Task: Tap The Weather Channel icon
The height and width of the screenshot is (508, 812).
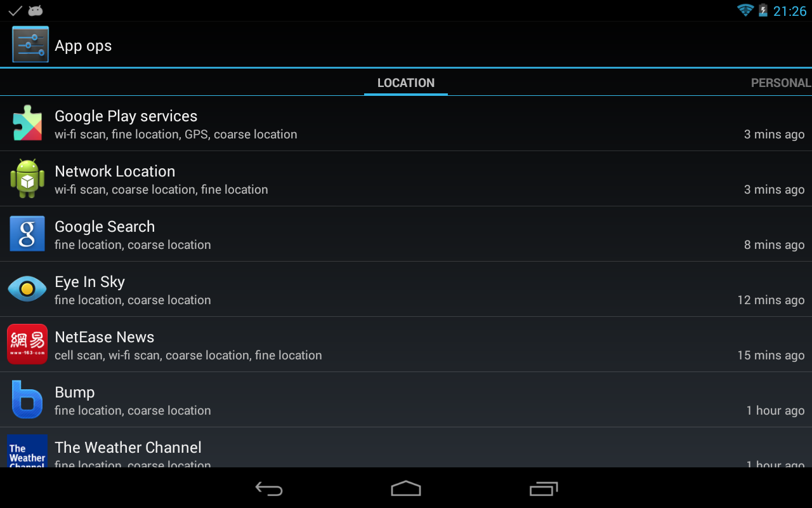Action: tap(27, 451)
